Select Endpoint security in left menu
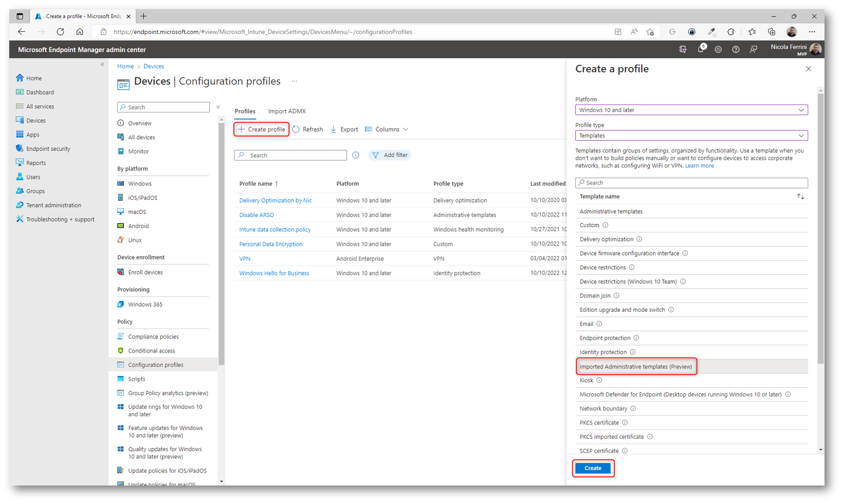 48,149
